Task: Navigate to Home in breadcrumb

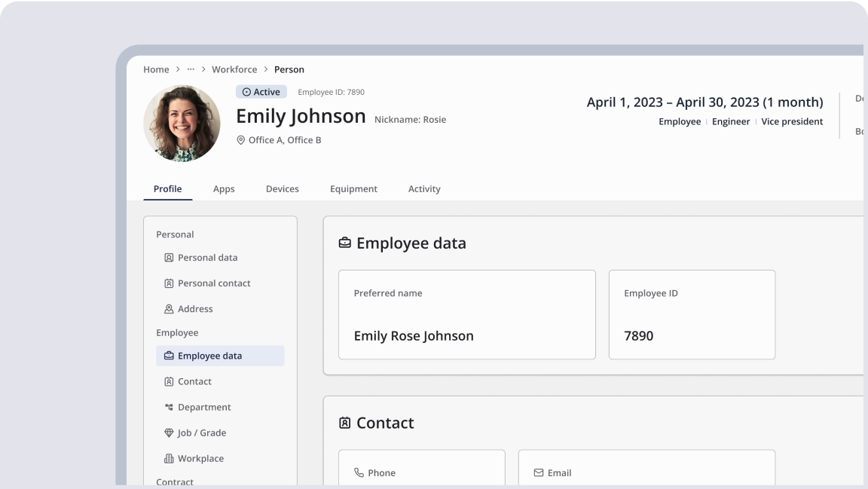Action: coord(156,69)
